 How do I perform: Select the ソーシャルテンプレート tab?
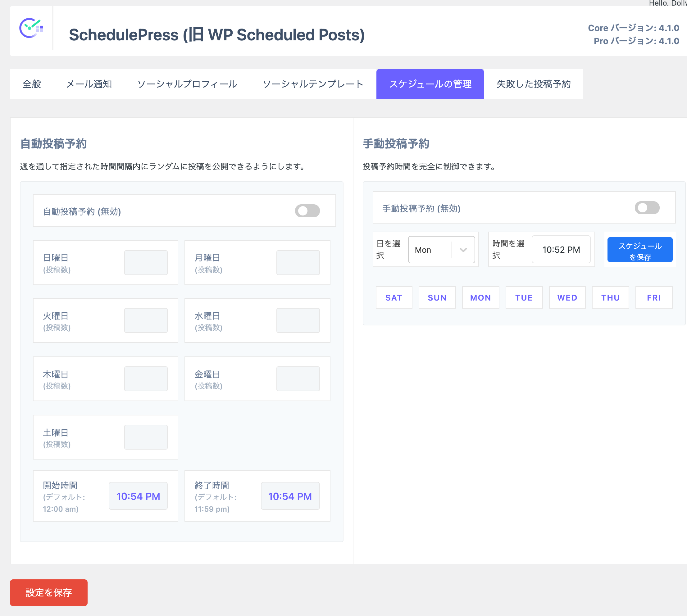click(313, 84)
